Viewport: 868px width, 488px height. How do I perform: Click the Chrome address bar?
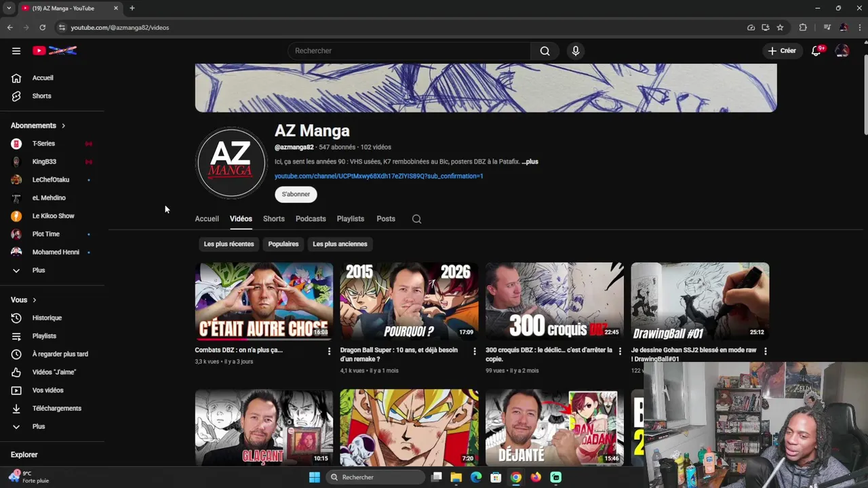[x=400, y=28]
